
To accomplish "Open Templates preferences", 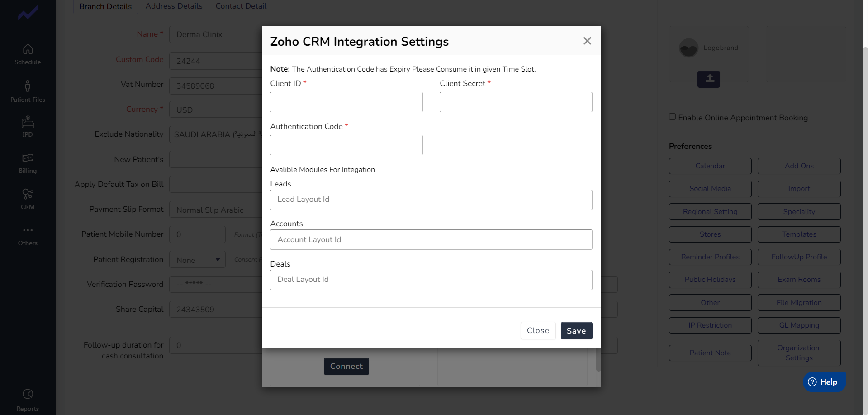I will click(799, 234).
